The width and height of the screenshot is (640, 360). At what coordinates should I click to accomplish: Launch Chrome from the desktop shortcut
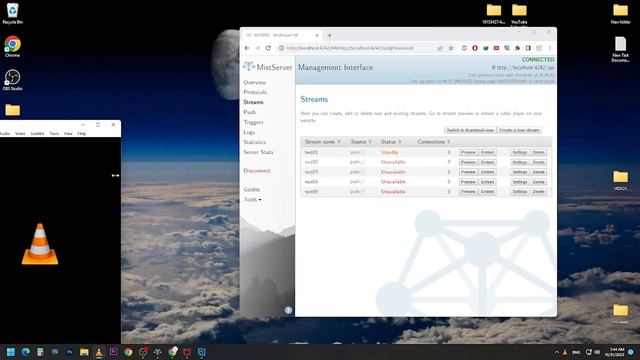coord(13,47)
